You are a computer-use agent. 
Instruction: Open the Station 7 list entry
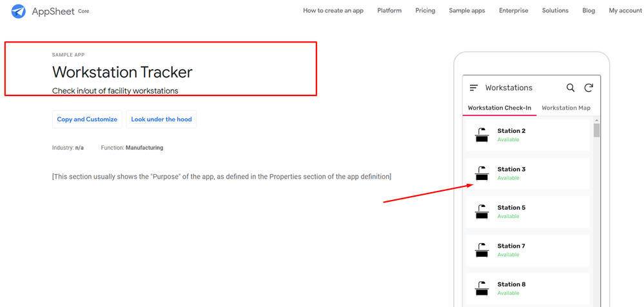coord(528,250)
